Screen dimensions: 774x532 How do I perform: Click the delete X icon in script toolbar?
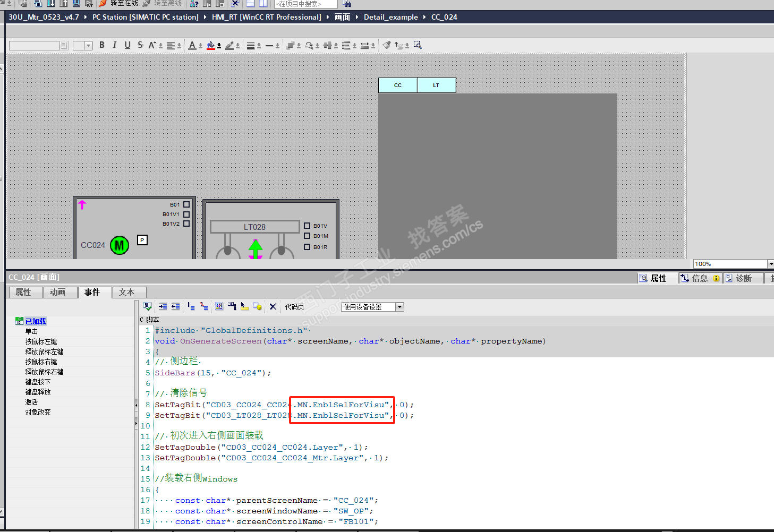coord(273,306)
